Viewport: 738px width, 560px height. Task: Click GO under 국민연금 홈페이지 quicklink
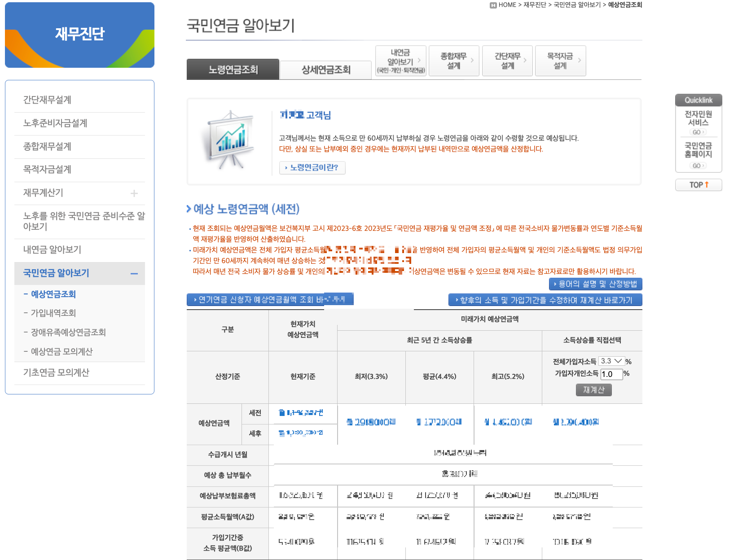(x=698, y=165)
